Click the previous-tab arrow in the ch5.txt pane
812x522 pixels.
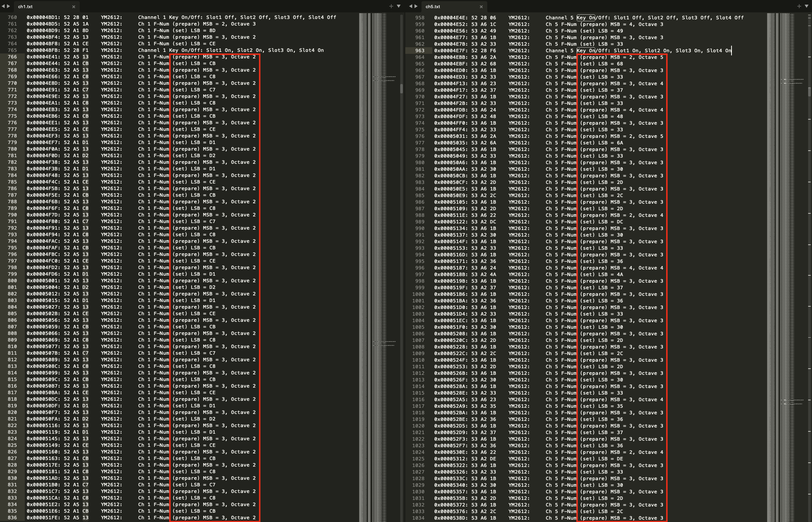click(411, 6)
